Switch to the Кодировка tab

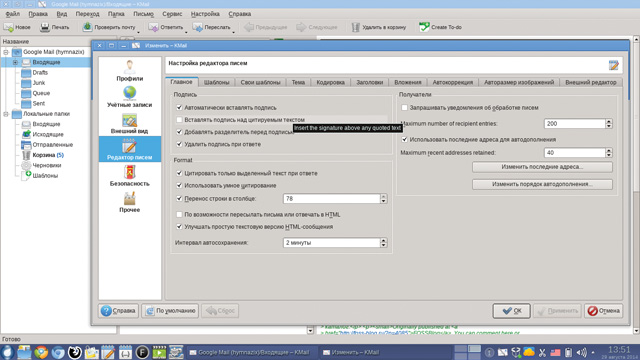tap(331, 82)
